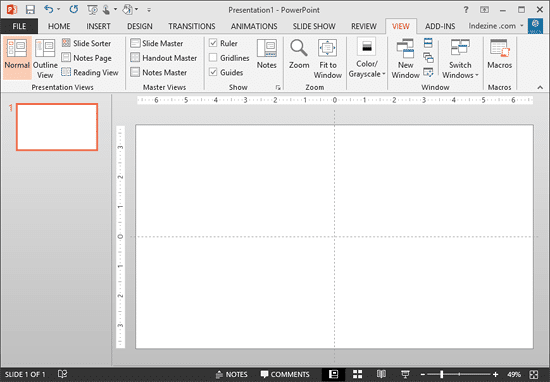Toggle Ribbon Display Options icon
Screen dimensions: 550x382
click(484, 10)
